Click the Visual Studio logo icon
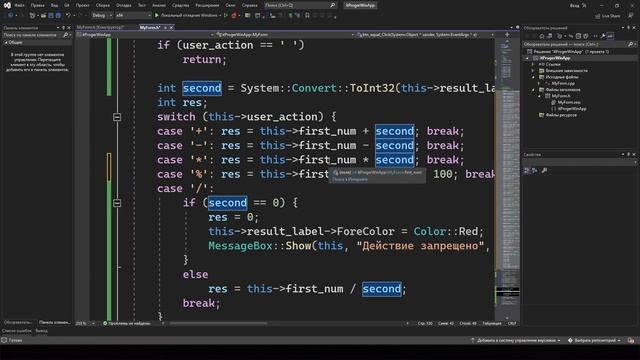The image size is (640, 360). (x=7, y=5)
